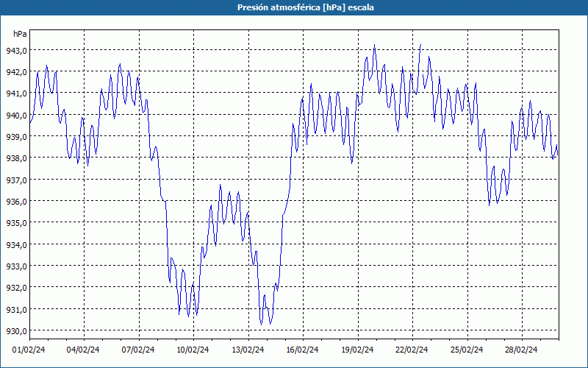Select the 10/02/24 date label
Image resolution: width=588 pixels, height=368 pixels.
click(x=193, y=350)
